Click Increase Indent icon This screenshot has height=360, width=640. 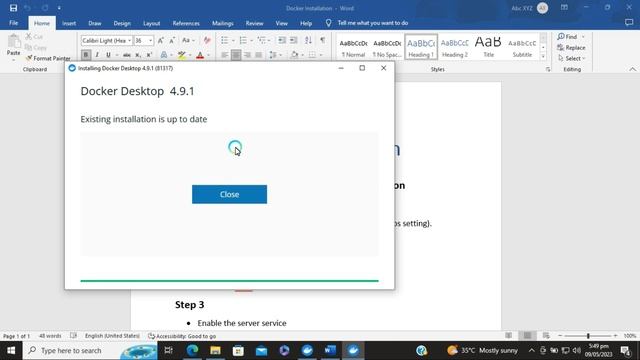point(293,40)
